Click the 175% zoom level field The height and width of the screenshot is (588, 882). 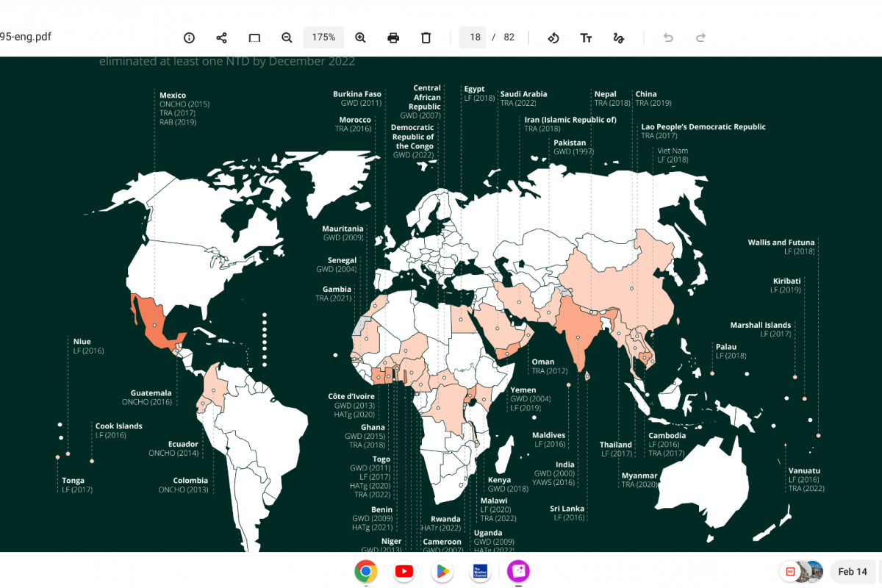[x=323, y=37]
